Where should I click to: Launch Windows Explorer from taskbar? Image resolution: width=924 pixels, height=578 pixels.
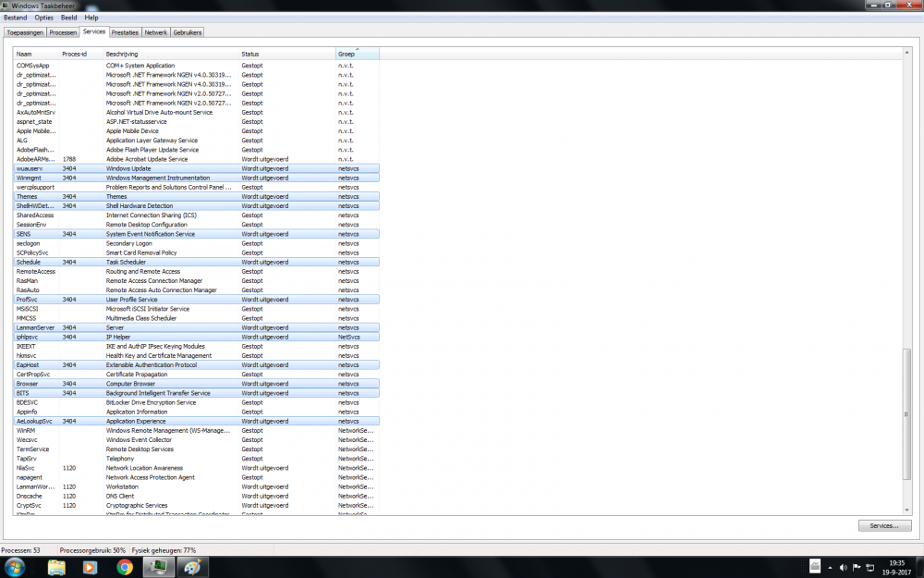56,568
